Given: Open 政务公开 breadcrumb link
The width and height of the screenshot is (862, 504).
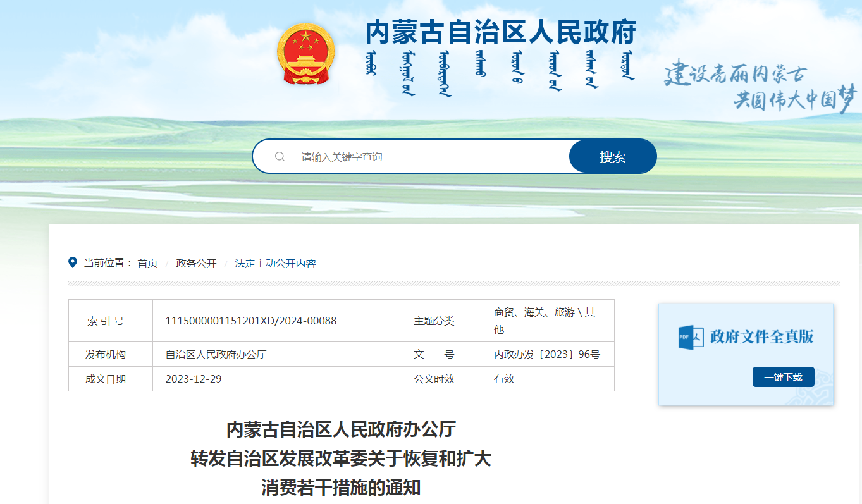Looking at the screenshot, I should [196, 263].
